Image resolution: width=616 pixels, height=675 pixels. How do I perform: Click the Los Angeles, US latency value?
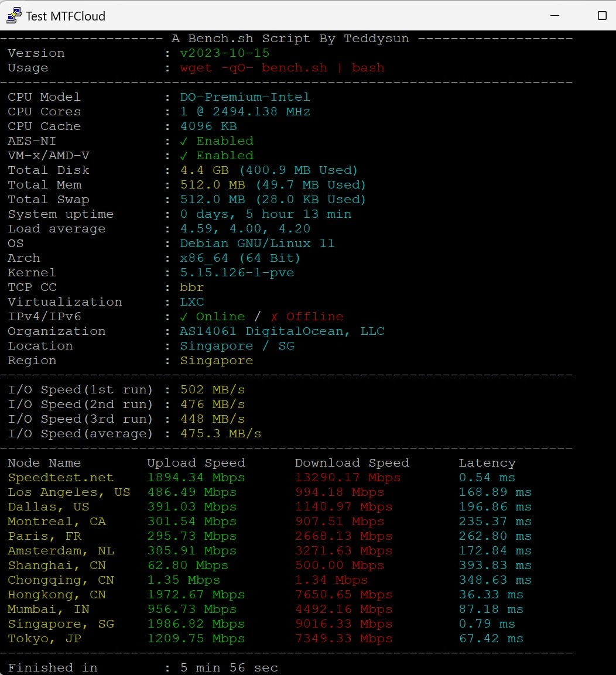(495, 492)
